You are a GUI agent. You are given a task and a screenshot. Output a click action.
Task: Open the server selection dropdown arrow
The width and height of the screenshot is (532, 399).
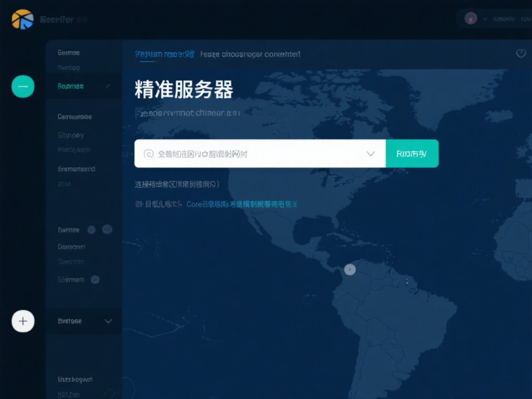click(x=370, y=153)
